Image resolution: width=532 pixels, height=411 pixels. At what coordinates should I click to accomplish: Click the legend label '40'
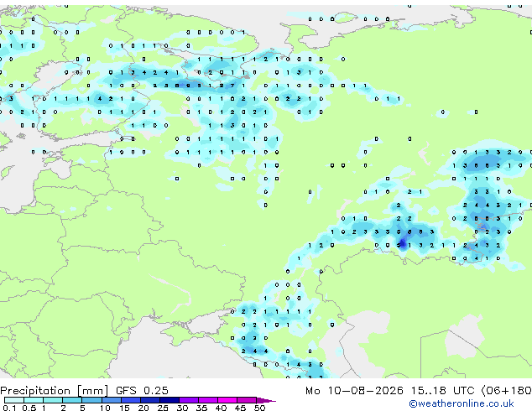coord(221,408)
